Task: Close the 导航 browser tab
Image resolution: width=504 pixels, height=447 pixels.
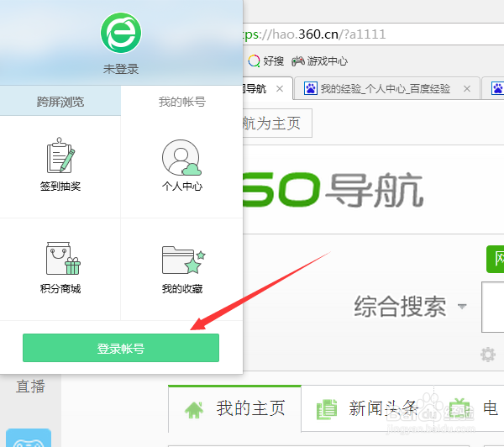Action: point(280,88)
